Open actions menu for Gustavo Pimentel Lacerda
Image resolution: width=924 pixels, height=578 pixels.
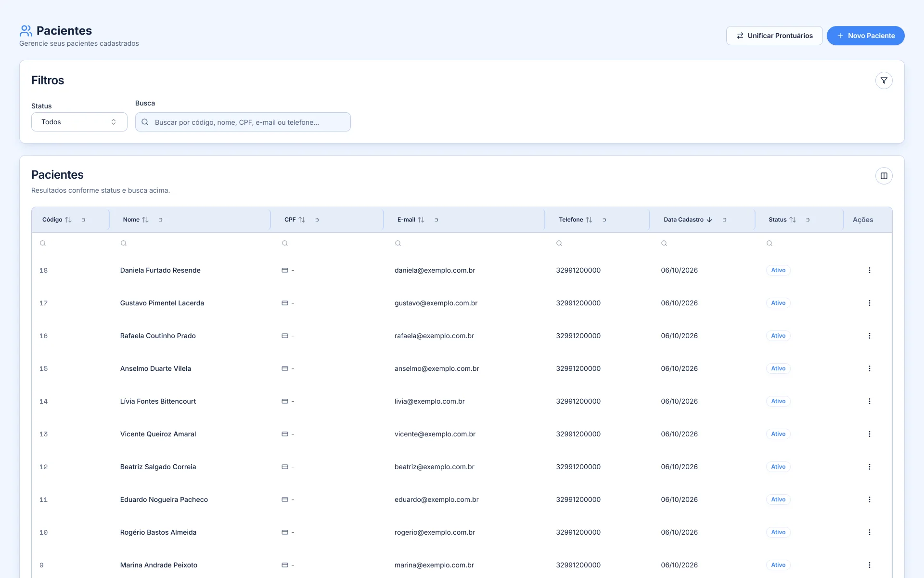click(869, 303)
